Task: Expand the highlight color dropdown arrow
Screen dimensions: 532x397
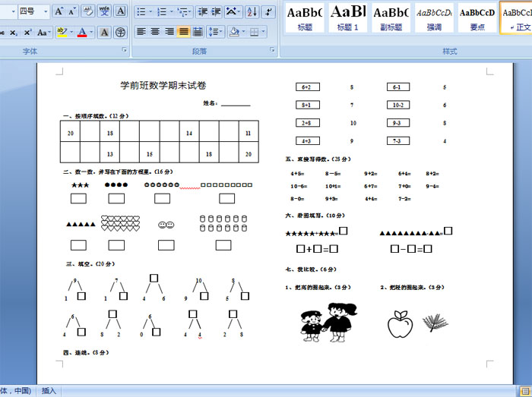Action: tap(71, 33)
